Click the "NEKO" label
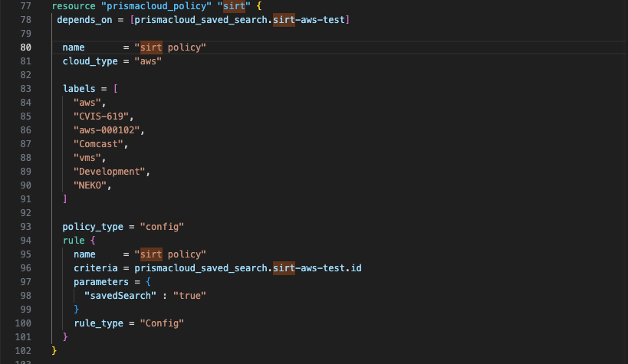Viewport: 628px width, 364px height. (x=90, y=185)
